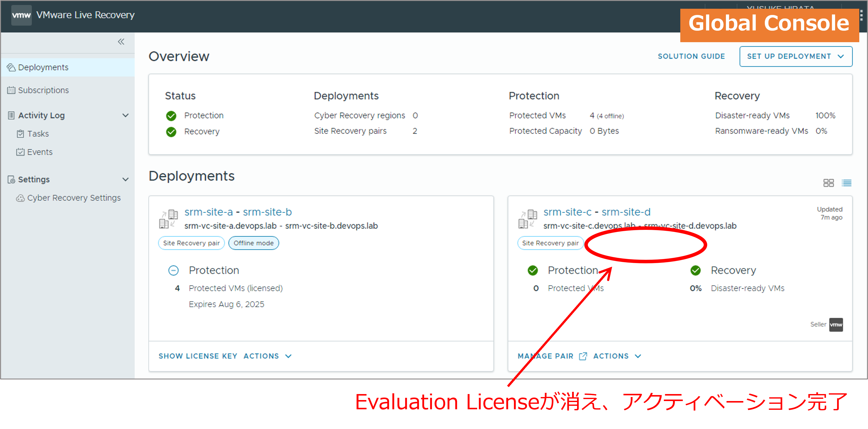Click the 'Ransomware-ready VMs' label
The width and height of the screenshot is (868, 429).
[762, 131]
